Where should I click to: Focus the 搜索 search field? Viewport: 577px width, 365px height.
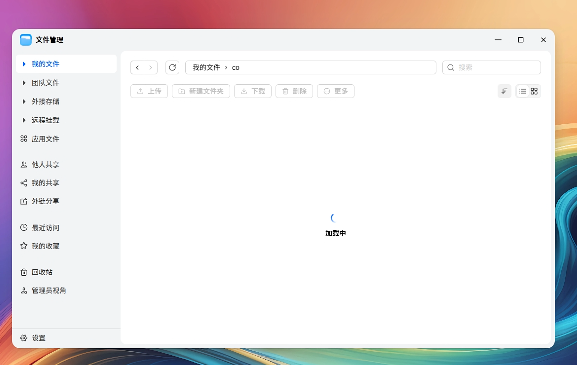(491, 67)
